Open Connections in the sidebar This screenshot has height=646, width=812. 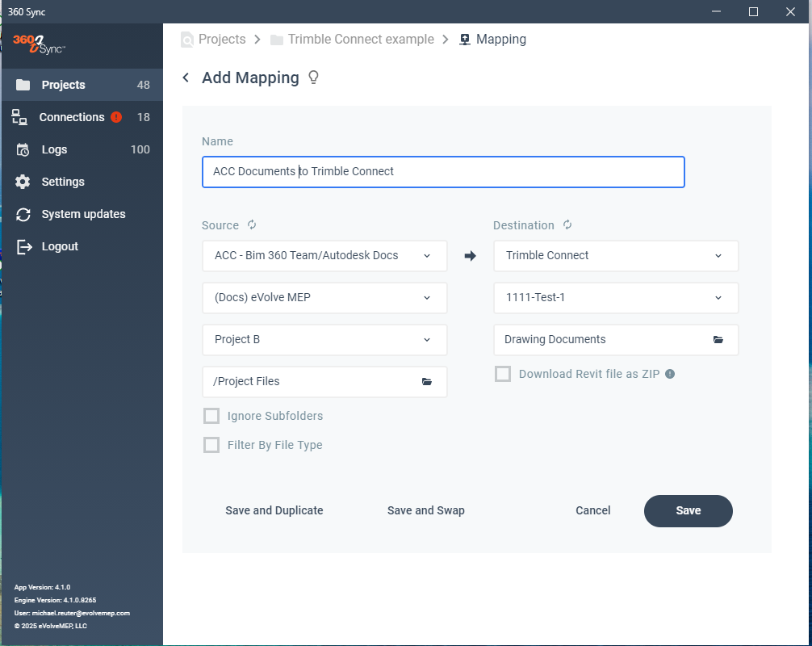82,117
